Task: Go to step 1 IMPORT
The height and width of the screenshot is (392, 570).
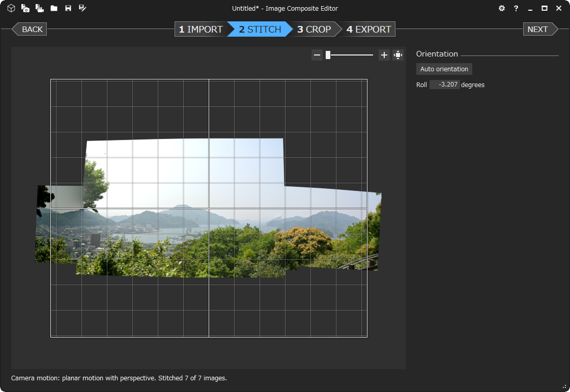Action: point(201,29)
